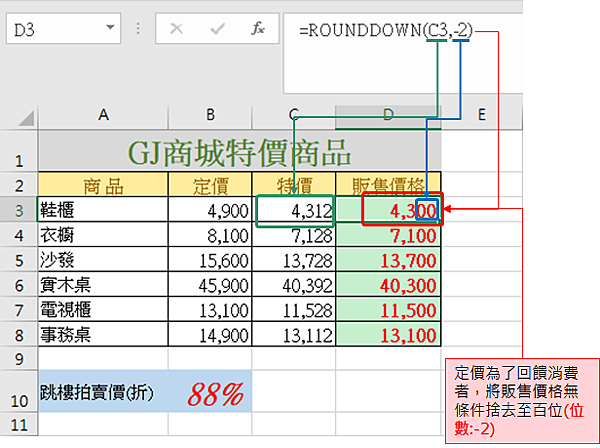Click the cell 衣櫥

click(x=103, y=234)
